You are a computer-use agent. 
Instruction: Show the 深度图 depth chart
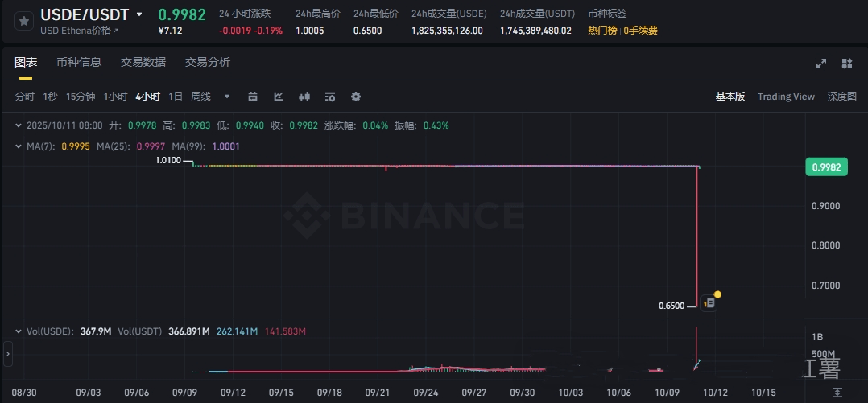(842, 97)
